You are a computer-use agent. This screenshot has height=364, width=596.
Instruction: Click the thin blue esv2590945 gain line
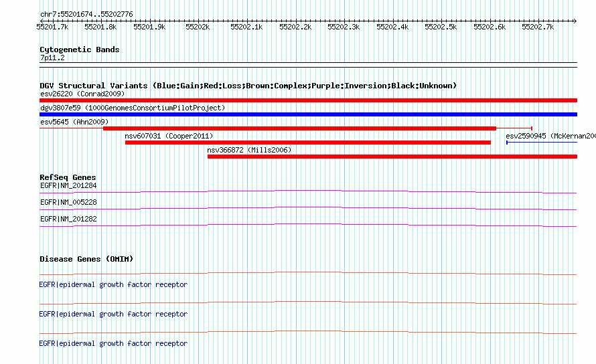[542, 143]
